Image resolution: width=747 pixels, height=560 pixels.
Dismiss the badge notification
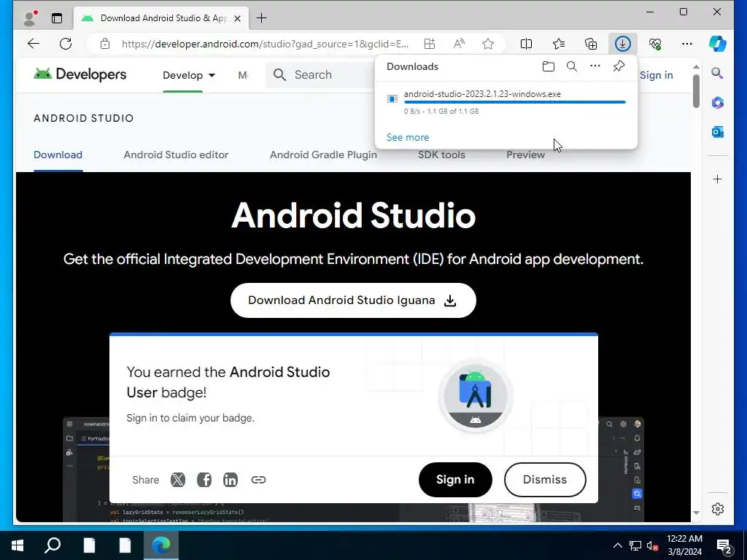tap(545, 480)
